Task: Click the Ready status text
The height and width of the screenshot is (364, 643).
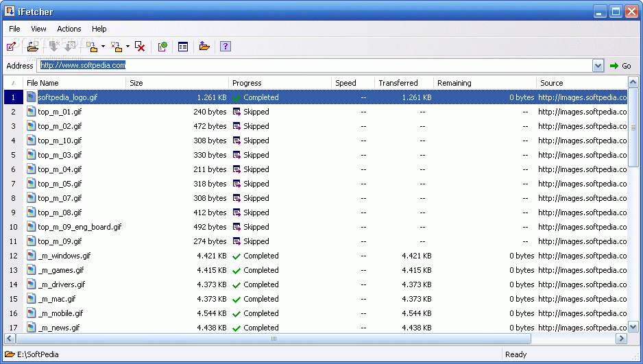Action: pyautogui.click(x=516, y=354)
